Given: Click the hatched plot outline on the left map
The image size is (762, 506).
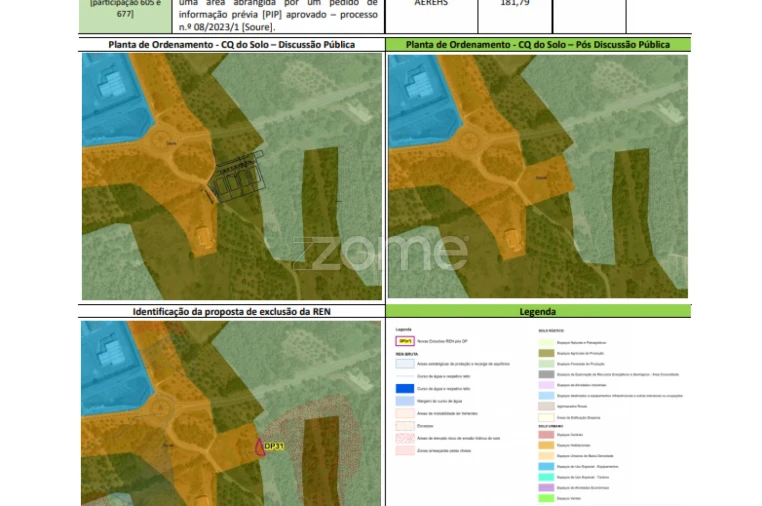Looking at the screenshot, I should point(235,176).
